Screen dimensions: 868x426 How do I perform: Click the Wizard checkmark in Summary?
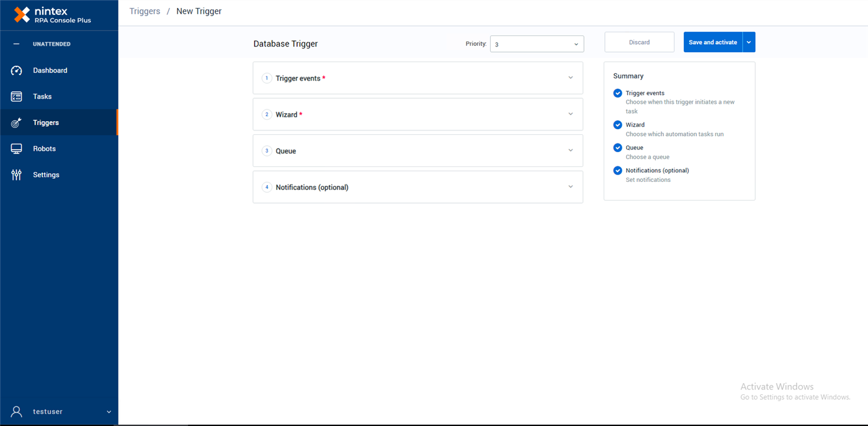pos(617,125)
